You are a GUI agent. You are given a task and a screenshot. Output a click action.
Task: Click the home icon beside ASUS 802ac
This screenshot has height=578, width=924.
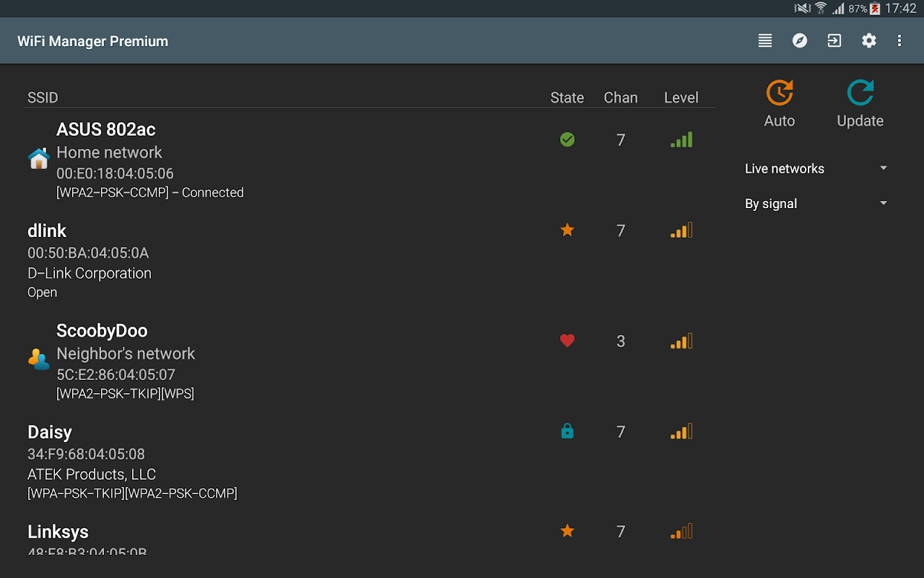tap(39, 158)
